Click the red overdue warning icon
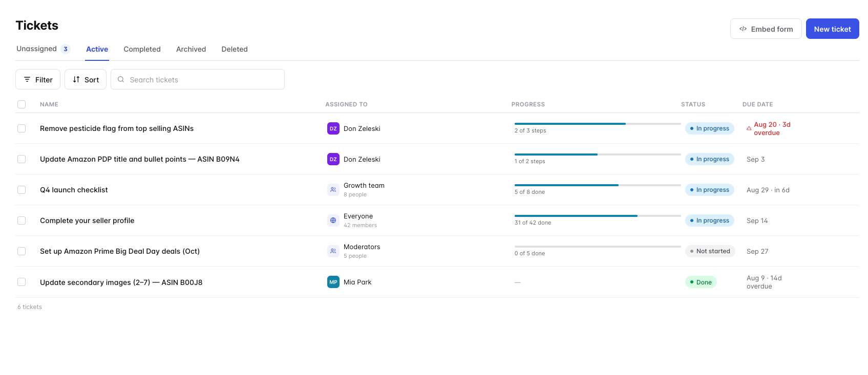The height and width of the screenshot is (375, 868). (749, 128)
